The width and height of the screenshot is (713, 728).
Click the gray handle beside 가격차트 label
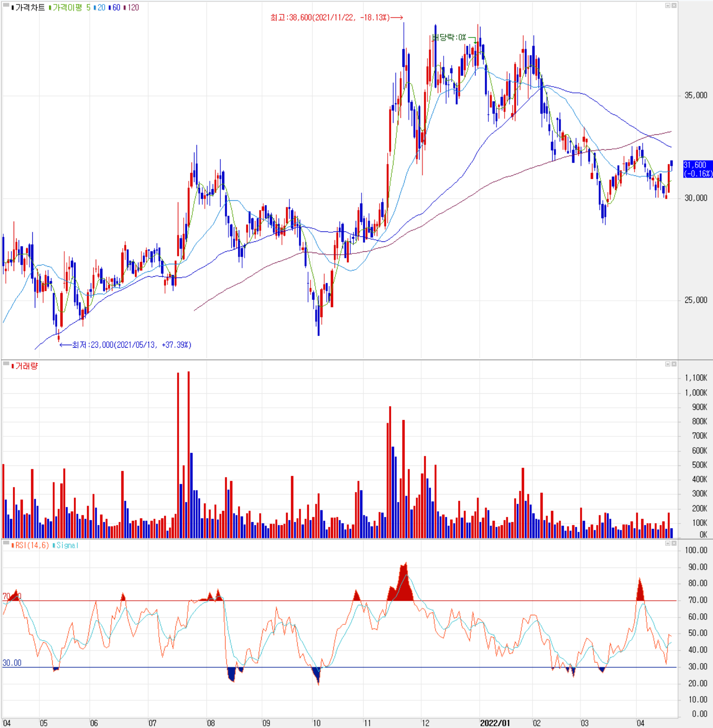click(6, 5)
